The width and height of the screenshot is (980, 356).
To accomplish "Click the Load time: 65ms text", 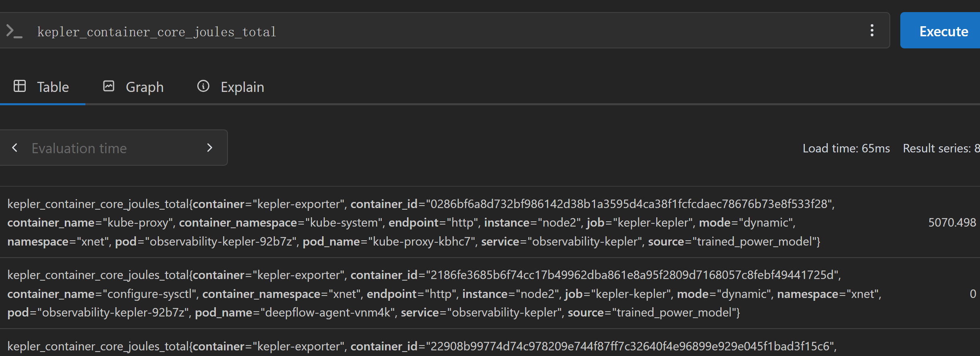I will point(846,148).
